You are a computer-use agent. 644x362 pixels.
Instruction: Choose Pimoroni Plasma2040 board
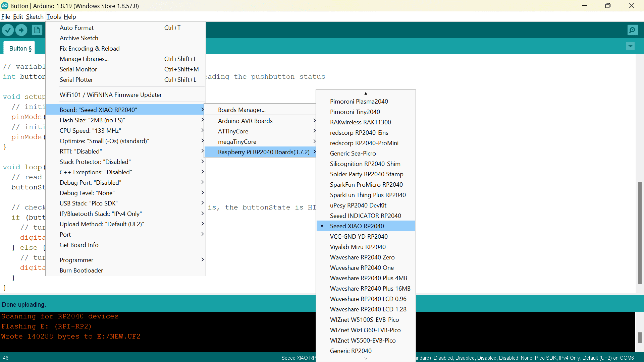[x=366, y=101]
